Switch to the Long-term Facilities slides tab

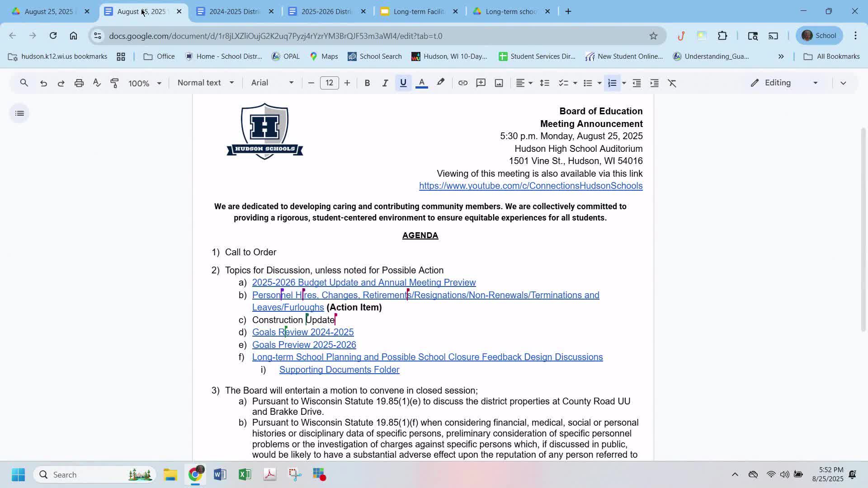click(x=418, y=12)
